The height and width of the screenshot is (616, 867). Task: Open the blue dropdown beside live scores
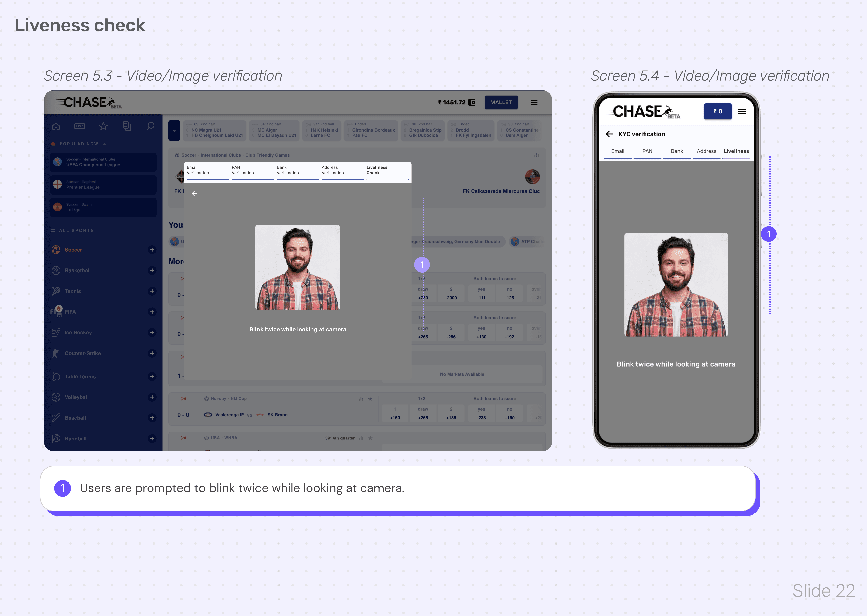[x=174, y=131]
